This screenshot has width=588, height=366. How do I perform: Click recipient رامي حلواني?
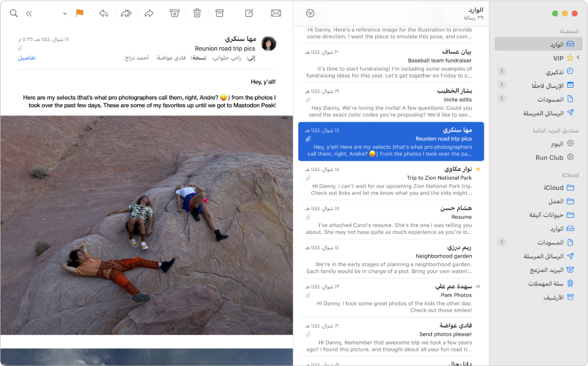tap(227, 57)
